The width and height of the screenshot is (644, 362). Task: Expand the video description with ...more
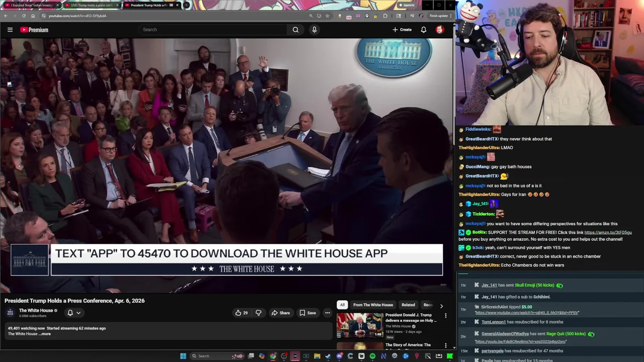(46, 334)
